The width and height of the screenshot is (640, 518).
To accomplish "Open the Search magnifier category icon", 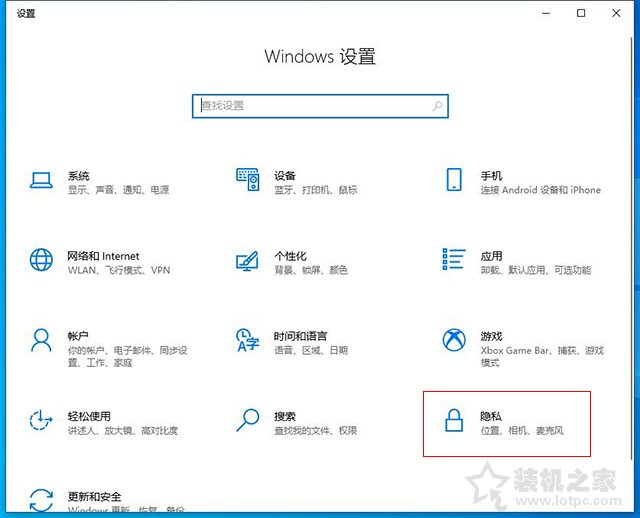I will point(248,420).
